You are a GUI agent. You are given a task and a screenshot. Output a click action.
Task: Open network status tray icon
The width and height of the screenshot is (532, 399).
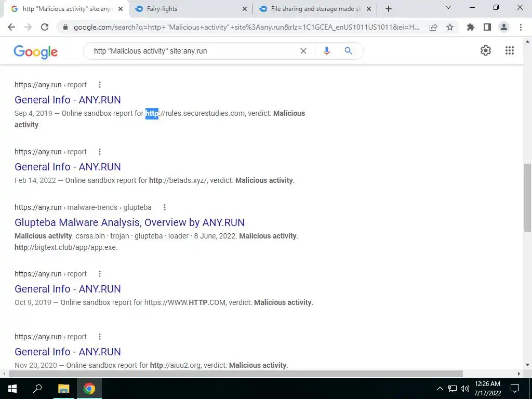click(x=453, y=389)
